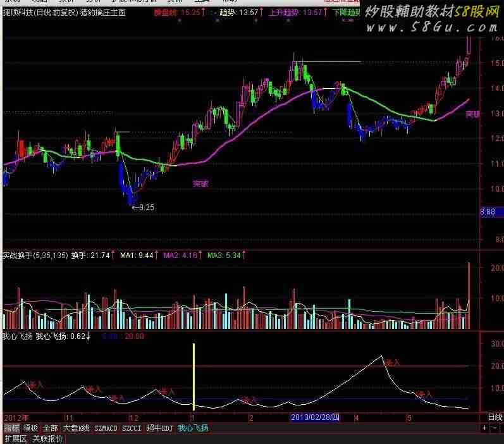
Task: Switch to the SZMACD indicator tab
Action: (106, 428)
